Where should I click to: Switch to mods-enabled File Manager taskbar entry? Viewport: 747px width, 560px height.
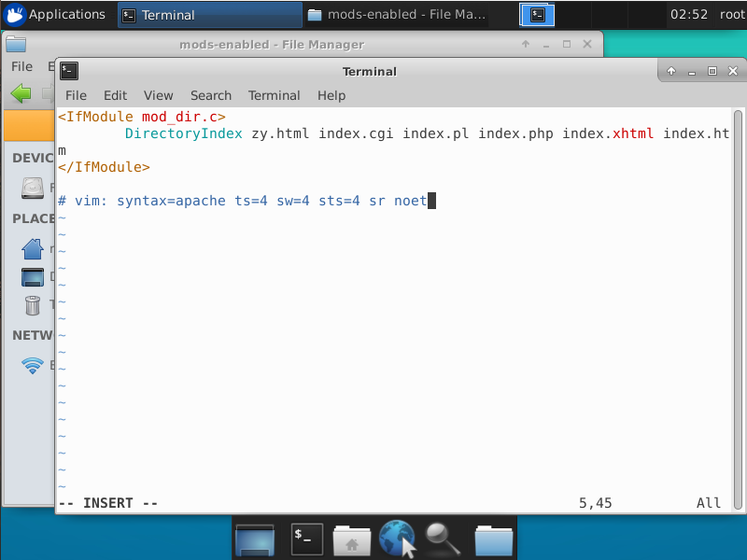pyautogui.click(x=397, y=15)
